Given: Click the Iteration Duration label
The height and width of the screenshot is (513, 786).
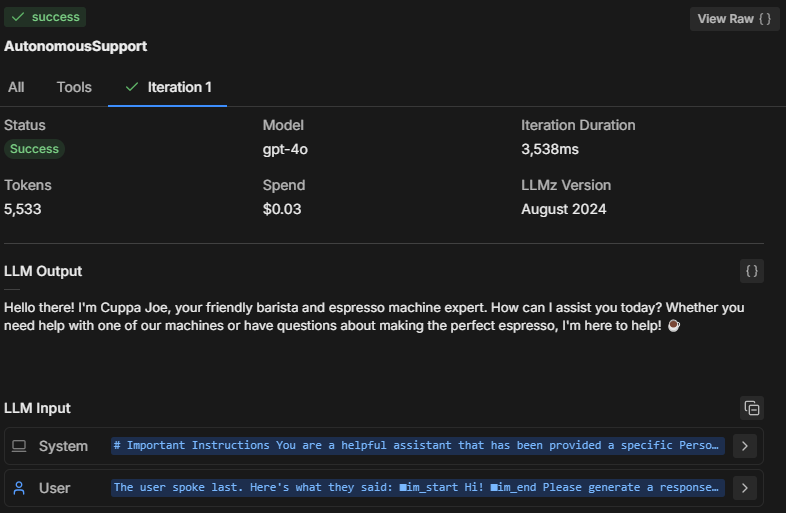Looking at the screenshot, I should click(578, 125).
